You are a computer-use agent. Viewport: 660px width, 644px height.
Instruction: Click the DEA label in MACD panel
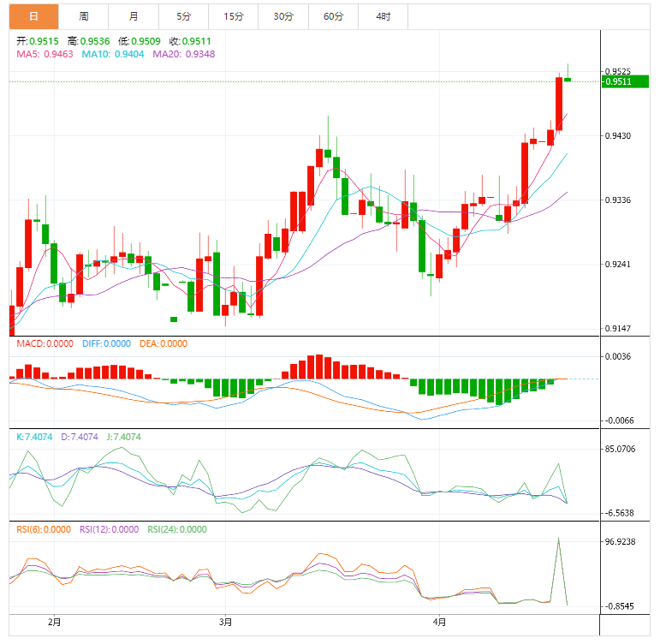tap(162, 343)
